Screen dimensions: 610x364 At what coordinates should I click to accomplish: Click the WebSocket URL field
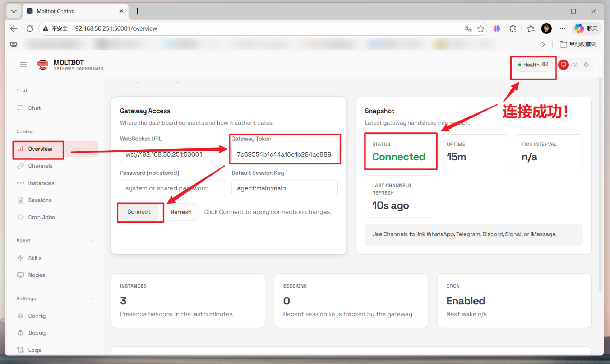173,154
